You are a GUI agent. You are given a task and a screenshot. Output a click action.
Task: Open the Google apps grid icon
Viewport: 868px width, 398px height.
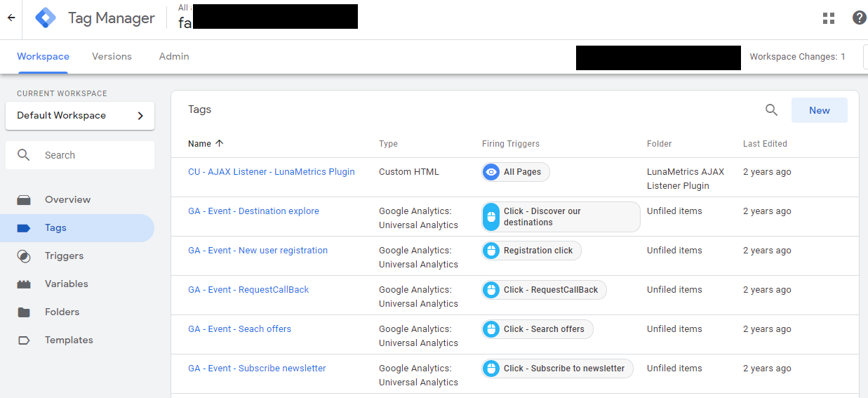point(829,18)
